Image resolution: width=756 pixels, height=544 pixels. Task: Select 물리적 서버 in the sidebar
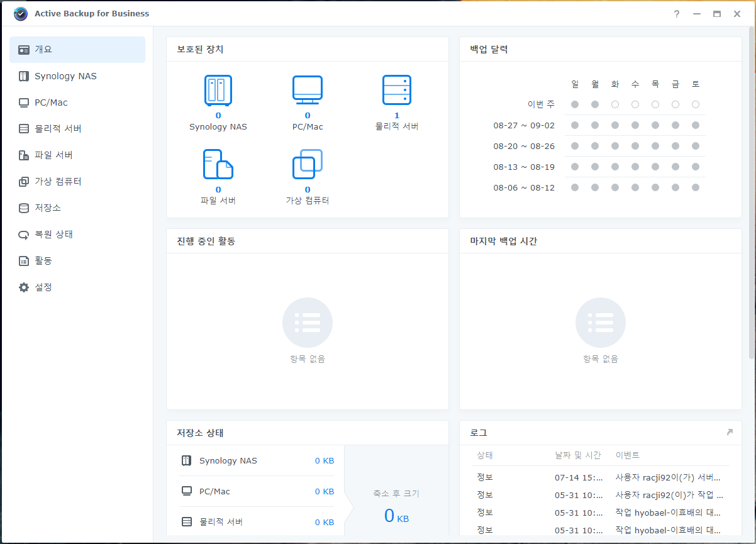(x=77, y=129)
